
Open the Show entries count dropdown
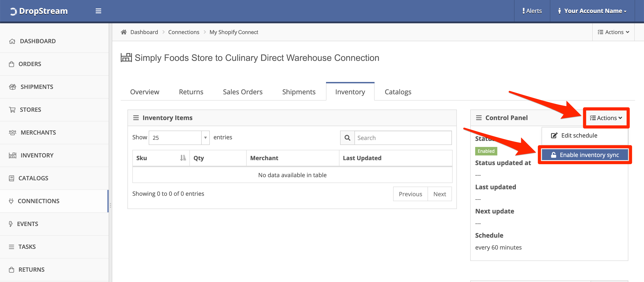(x=179, y=138)
